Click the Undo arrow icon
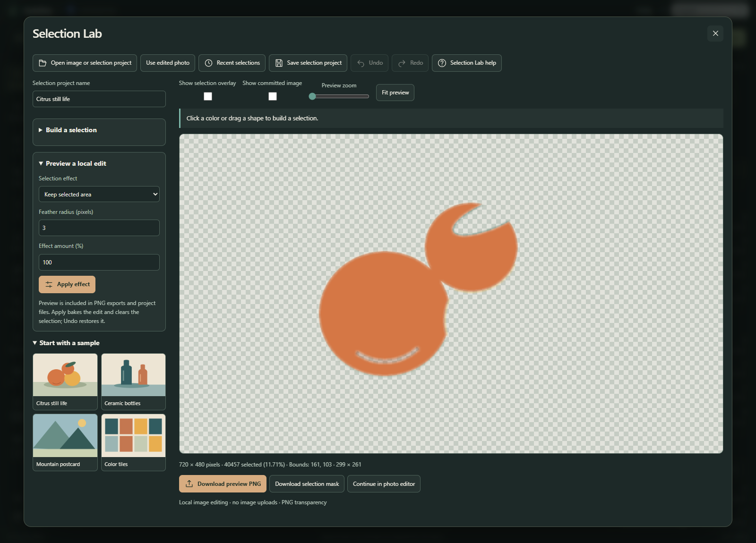Viewport: 756px width, 543px height. pyautogui.click(x=361, y=63)
